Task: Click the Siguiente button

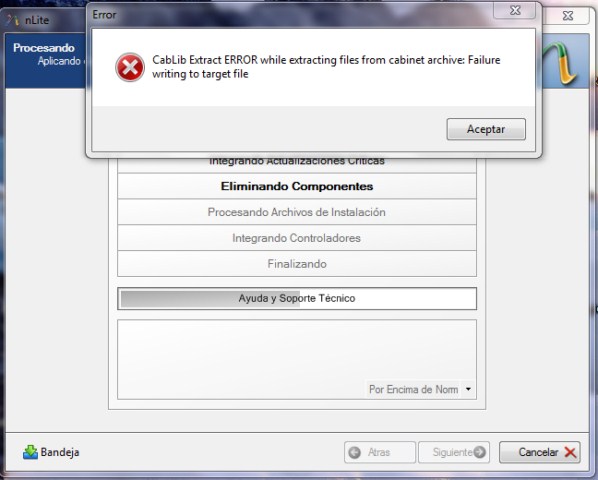Action: tap(454, 453)
